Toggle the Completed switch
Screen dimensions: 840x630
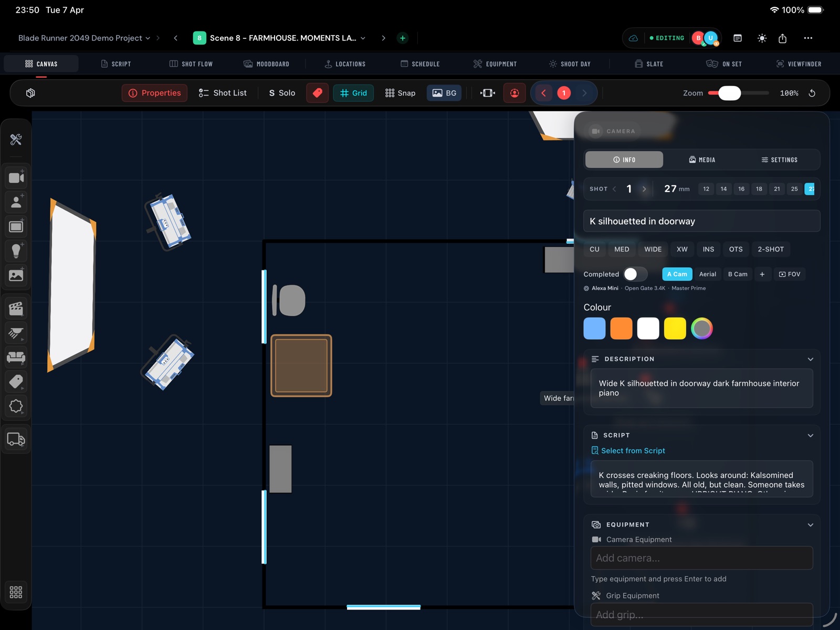click(x=635, y=274)
